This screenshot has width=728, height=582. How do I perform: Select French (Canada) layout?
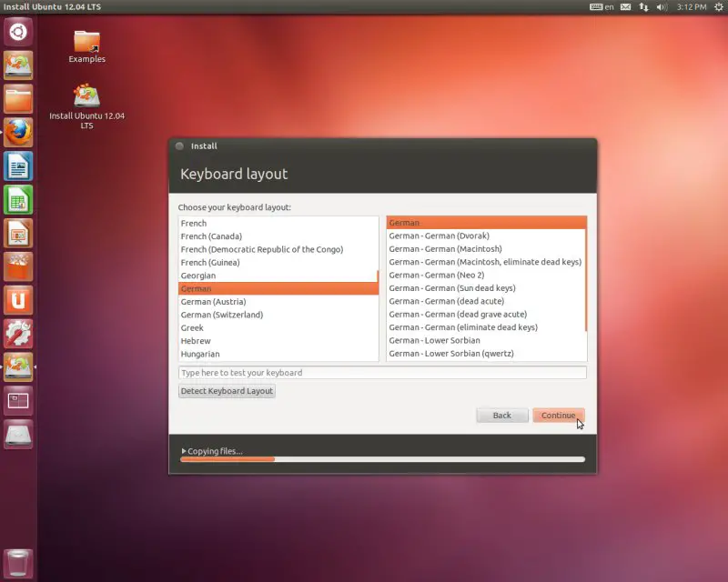[x=278, y=236]
